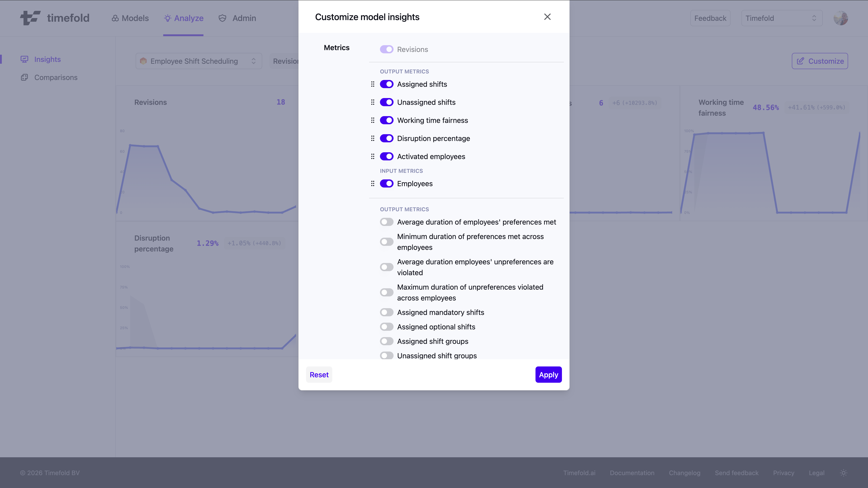Click the Customize button
Image resolution: width=868 pixels, height=488 pixels.
coord(820,61)
